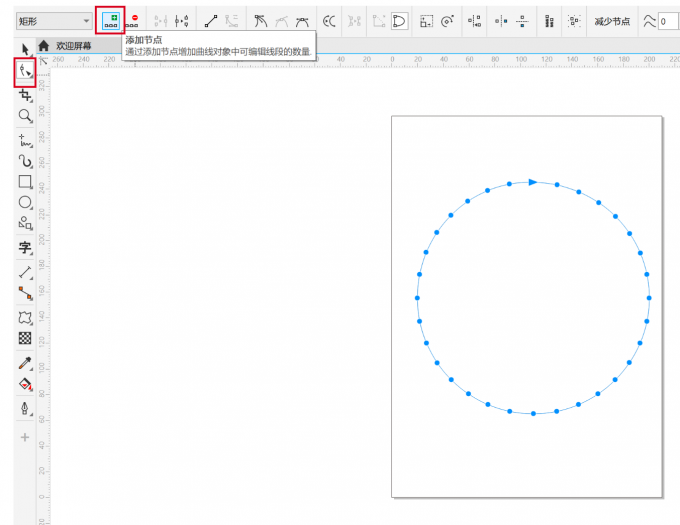Select the Artistic Media tool

pos(25,161)
